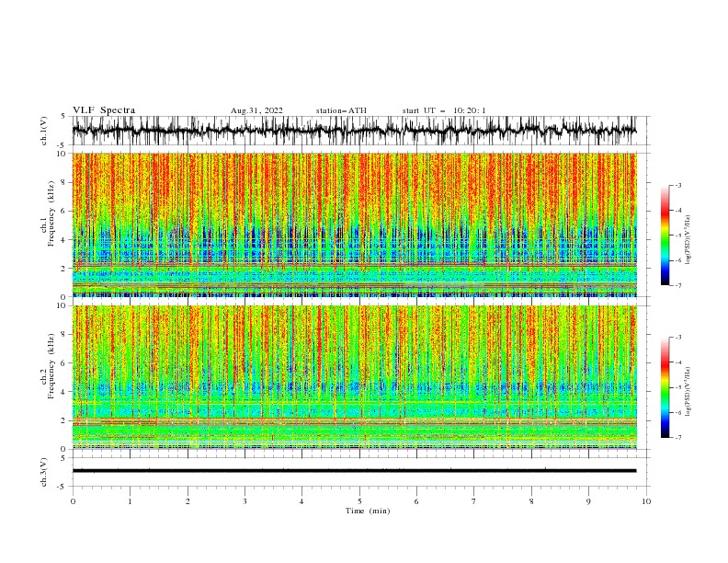Click the time axis tick label '5'
This screenshot has height=563, width=728.
coord(359,501)
